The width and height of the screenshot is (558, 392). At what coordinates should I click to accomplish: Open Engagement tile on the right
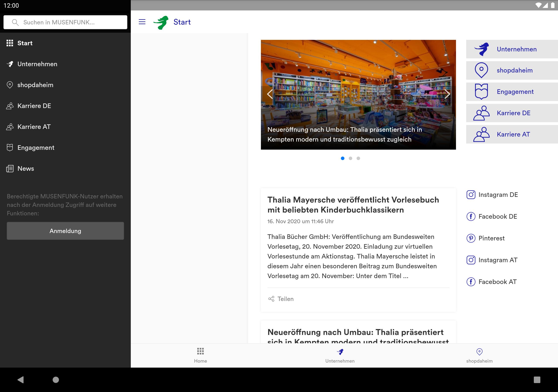coord(512,92)
